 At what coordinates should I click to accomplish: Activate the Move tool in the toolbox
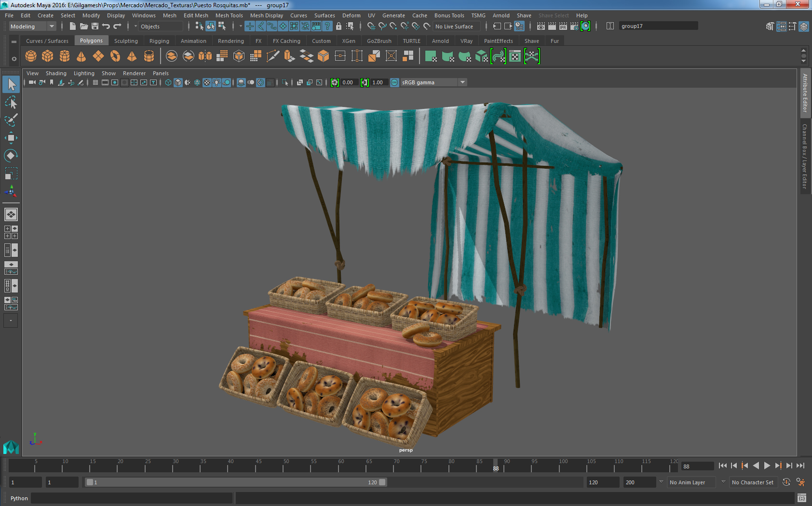point(11,138)
